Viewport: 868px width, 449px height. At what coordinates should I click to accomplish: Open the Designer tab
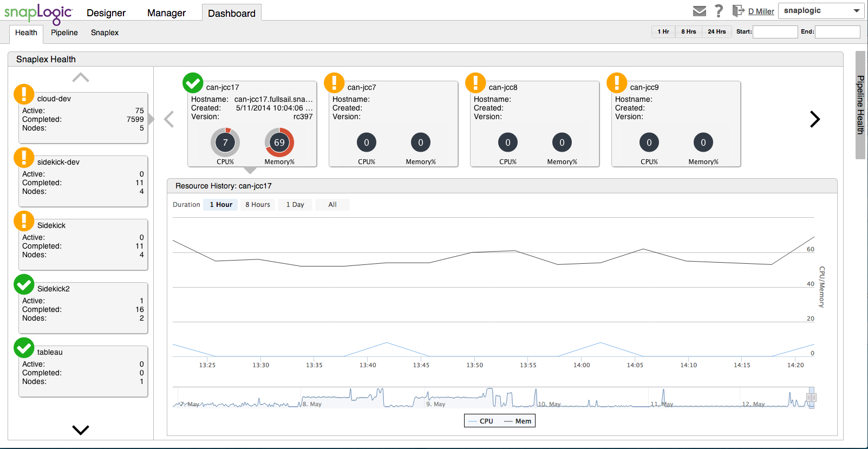106,13
